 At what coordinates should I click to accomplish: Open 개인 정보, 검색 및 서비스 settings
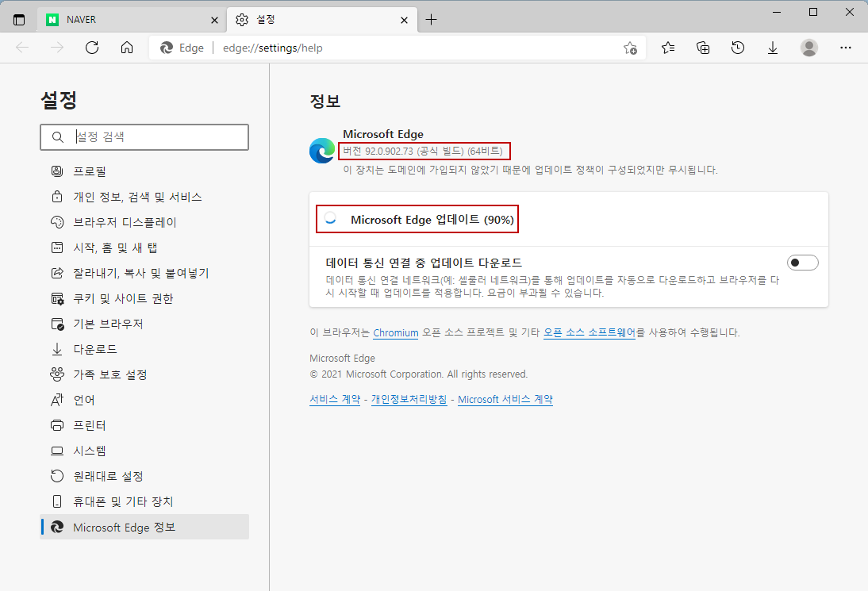click(144, 197)
